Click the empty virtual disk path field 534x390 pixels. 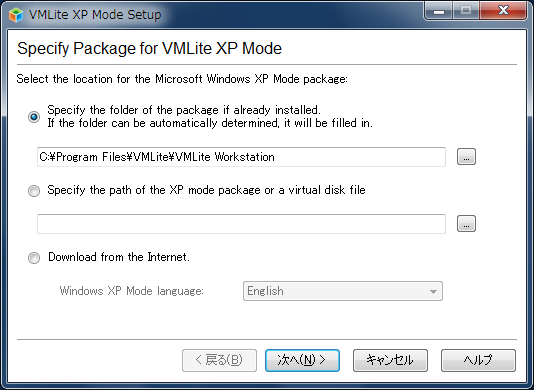[x=241, y=224]
